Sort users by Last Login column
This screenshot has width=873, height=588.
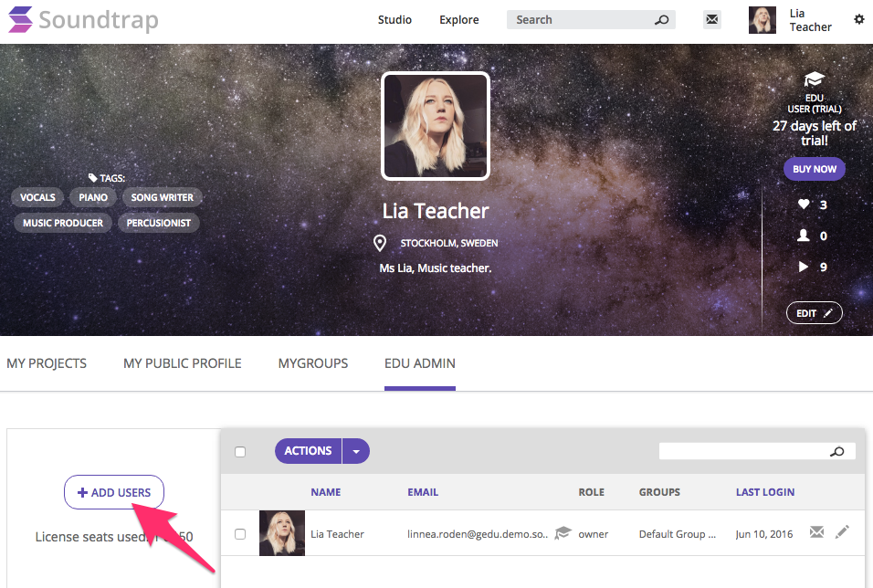[765, 492]
